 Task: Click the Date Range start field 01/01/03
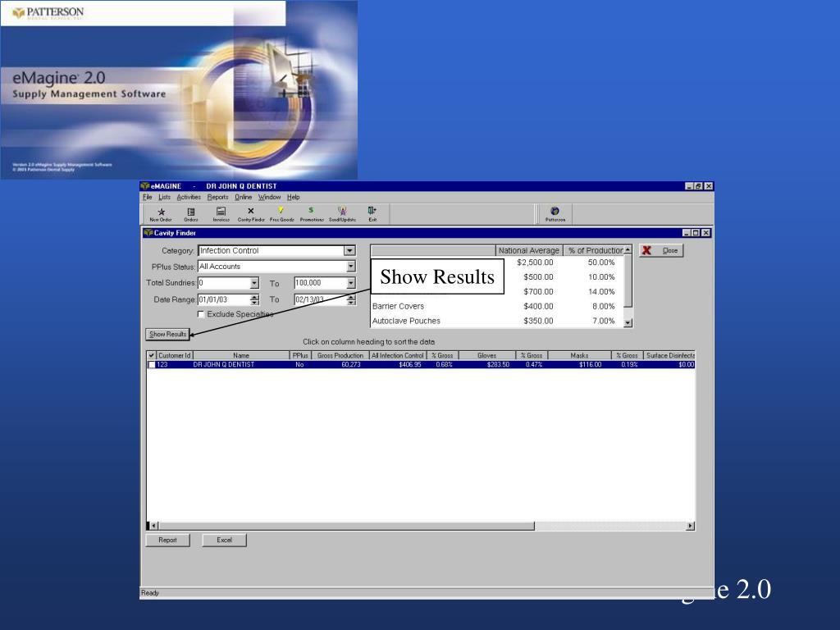[x=224, y=300]
